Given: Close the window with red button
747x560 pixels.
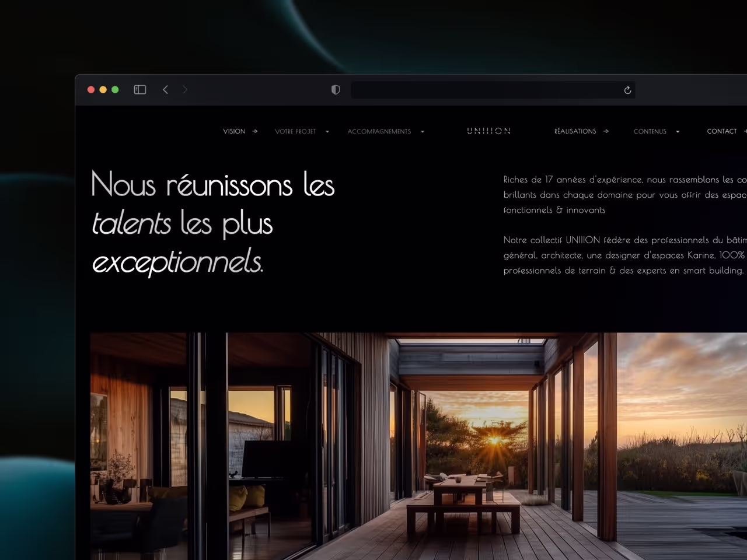Looking at the screenshot, I should (91, 90).
